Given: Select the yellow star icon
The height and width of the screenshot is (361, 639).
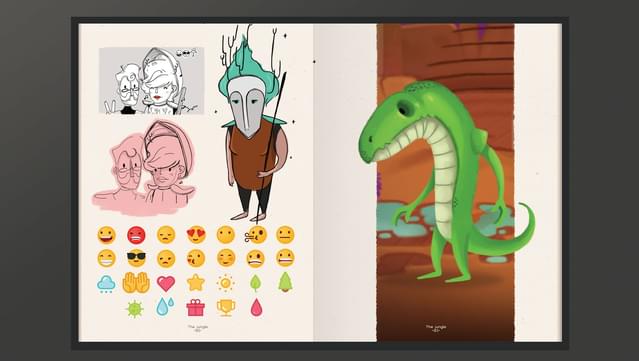Looking at the screenshot, I should (x=196, y=283).
